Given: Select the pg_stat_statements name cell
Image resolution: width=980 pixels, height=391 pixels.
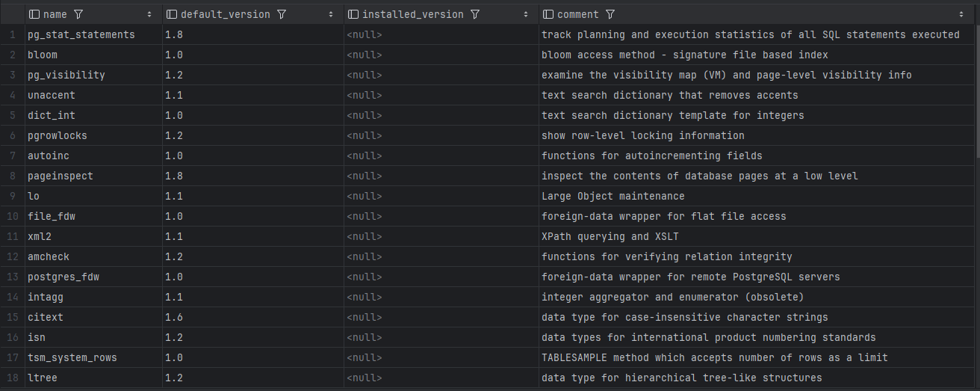Looking at the screenshot, I should click(x=81, y=34).
